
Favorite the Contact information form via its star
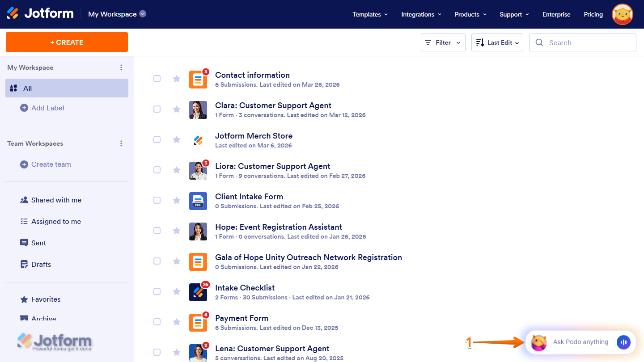click(x=176, y=79)
